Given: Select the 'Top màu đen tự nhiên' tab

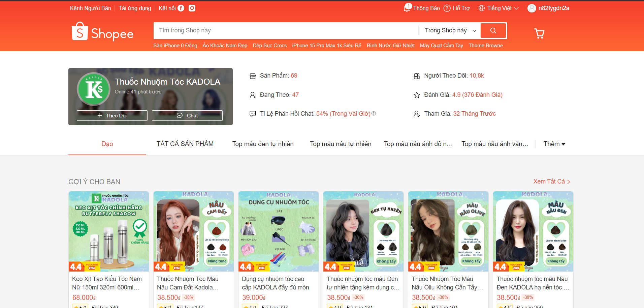Looking at the screenshot, I should pos(263,144).
